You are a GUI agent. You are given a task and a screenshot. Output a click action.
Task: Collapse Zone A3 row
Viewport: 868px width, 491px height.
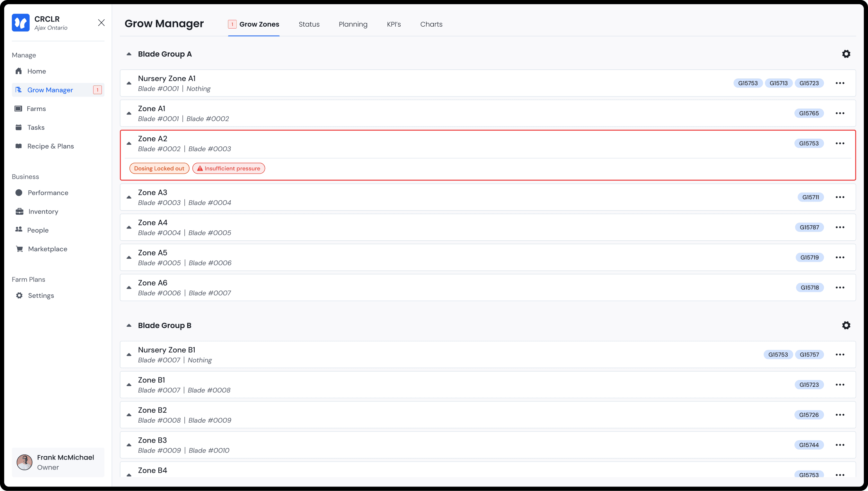point(129,197)
